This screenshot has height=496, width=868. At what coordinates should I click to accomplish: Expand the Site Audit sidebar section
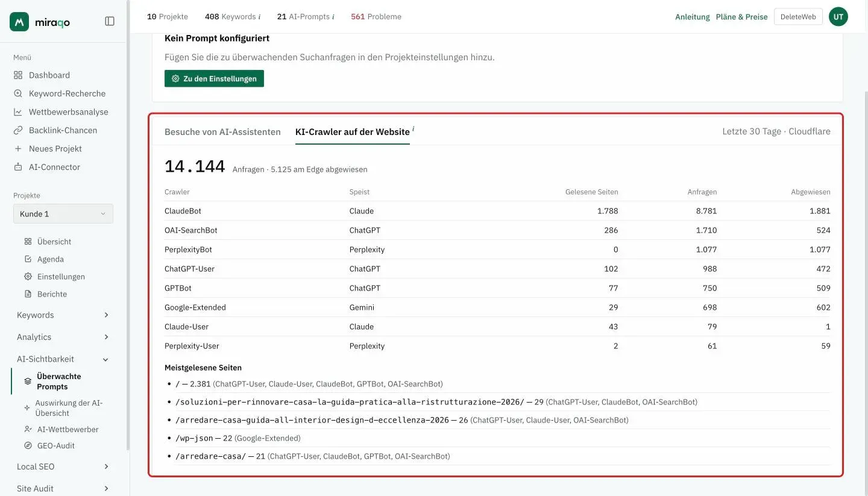tap(63, 489)
